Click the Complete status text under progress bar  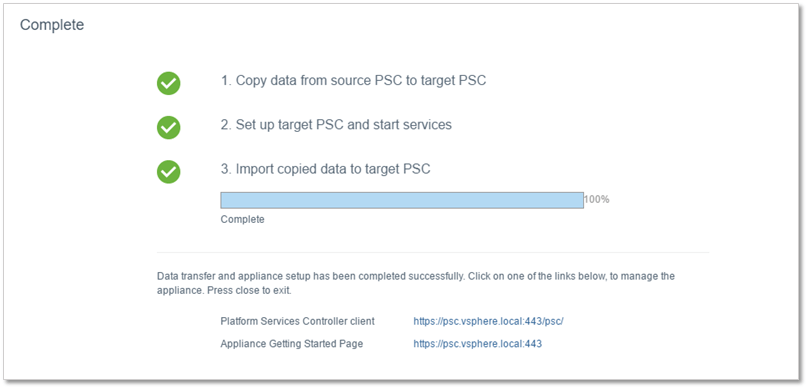pos(242,219)
